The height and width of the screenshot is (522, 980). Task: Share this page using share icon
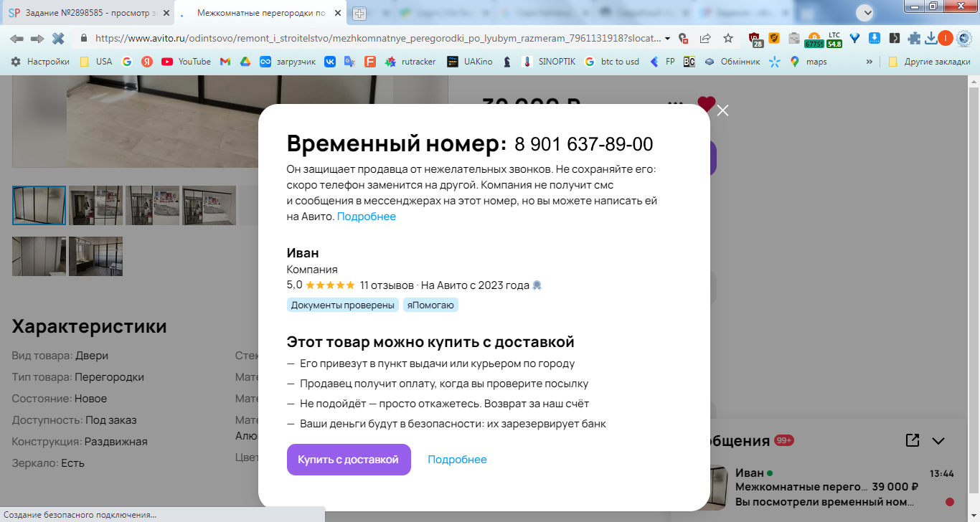pyautogui.click(x=705, y=38)
